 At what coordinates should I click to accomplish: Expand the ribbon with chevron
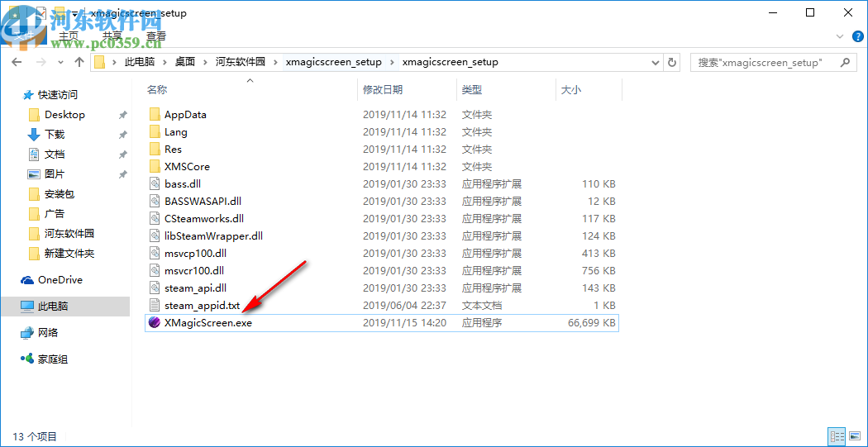click(x=841, y=36)
